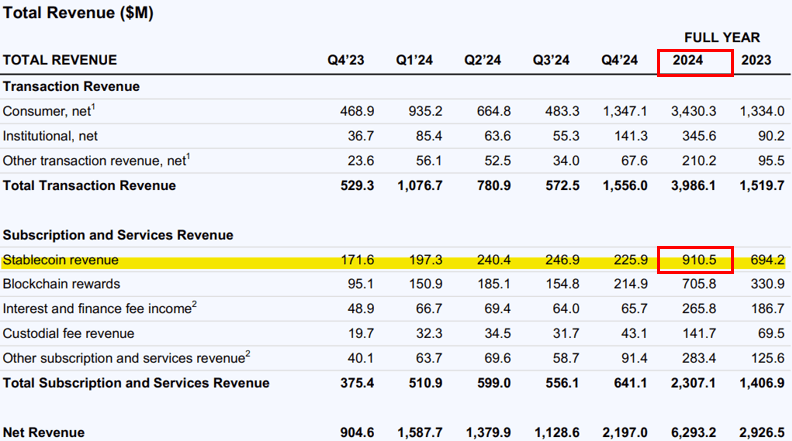Viewport: 792px width, 441px height.
Task: Select the 3,986.1 total transaction revenue value
Action: (691, 185)
